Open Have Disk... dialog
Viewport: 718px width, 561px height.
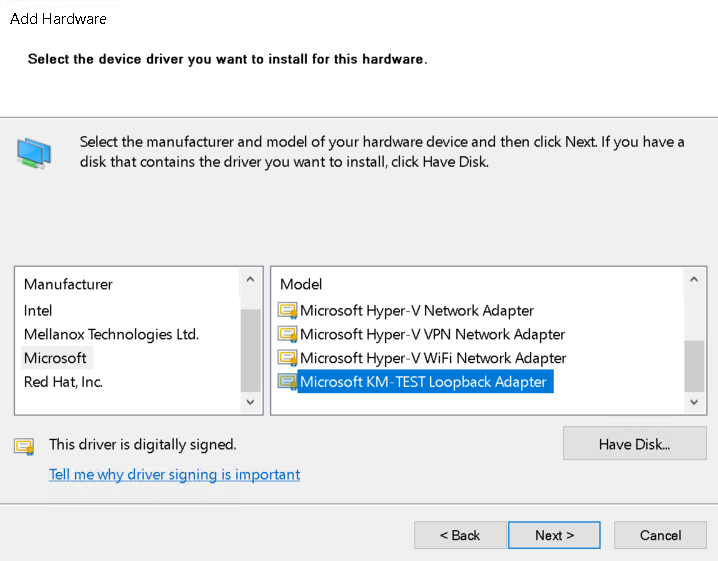click(634, 444)
